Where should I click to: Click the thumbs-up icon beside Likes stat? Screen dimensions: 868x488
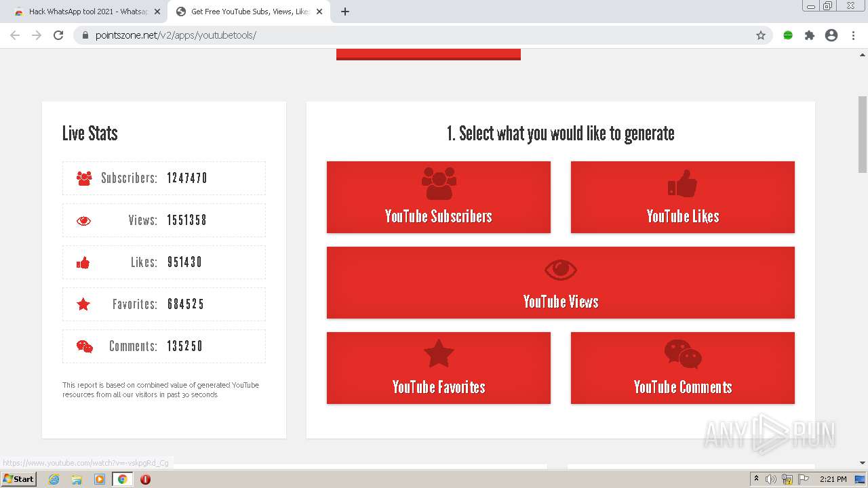point(83,262)
